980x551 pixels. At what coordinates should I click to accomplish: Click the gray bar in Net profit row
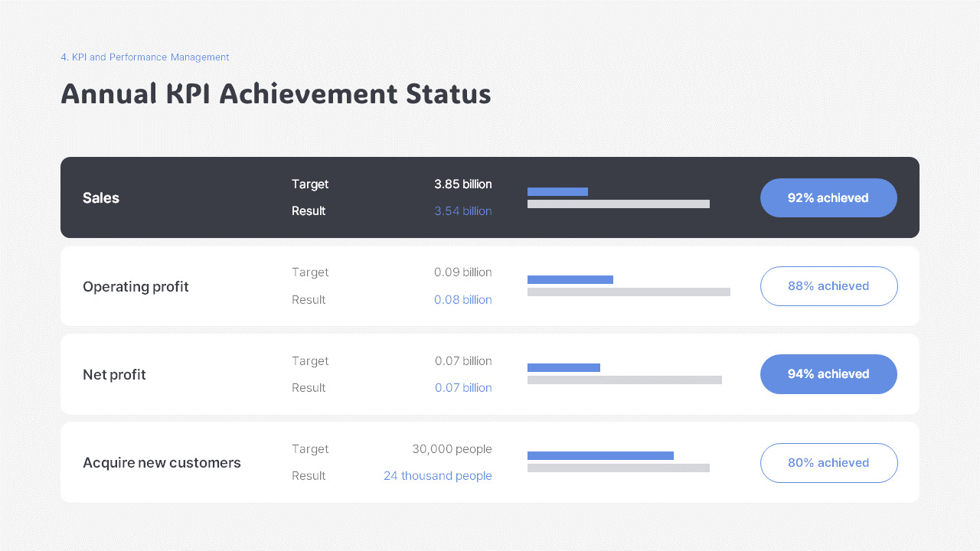(x=625, y=380)
